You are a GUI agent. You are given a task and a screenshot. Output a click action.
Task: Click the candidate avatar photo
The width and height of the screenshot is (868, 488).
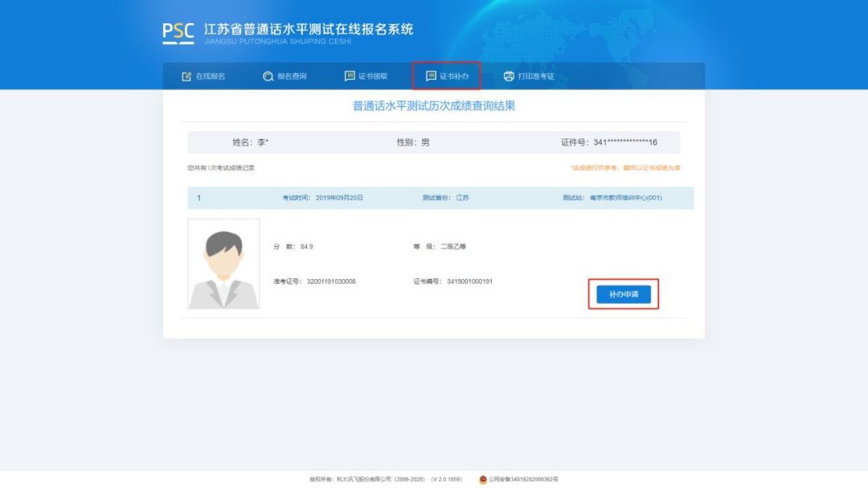(x=223, y=264)
